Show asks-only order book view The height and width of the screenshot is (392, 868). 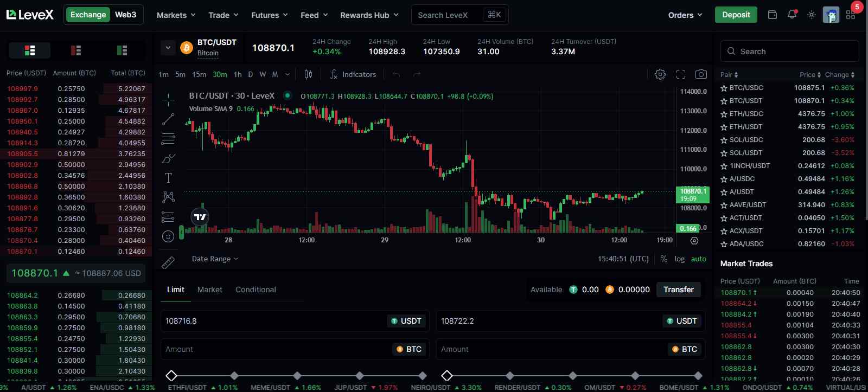point(76,50)
